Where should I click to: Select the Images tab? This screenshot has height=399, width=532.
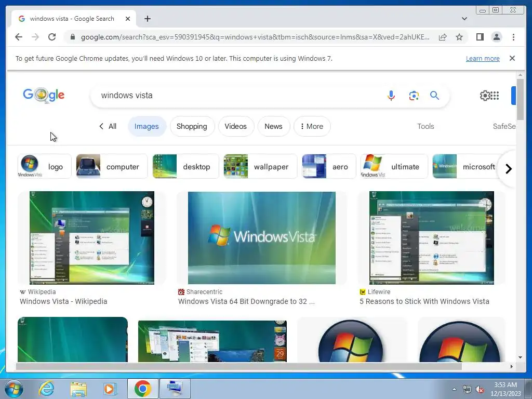(x=147, y=126)
